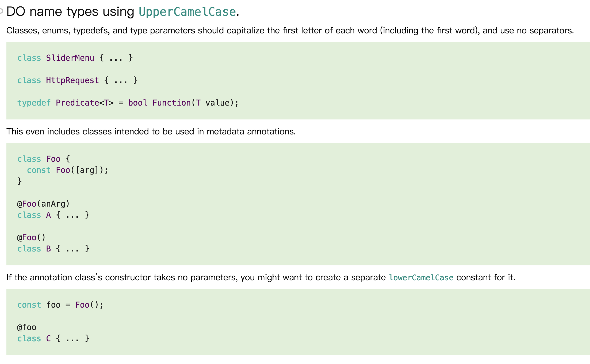Click the class B declaration line

pos(53,249)
